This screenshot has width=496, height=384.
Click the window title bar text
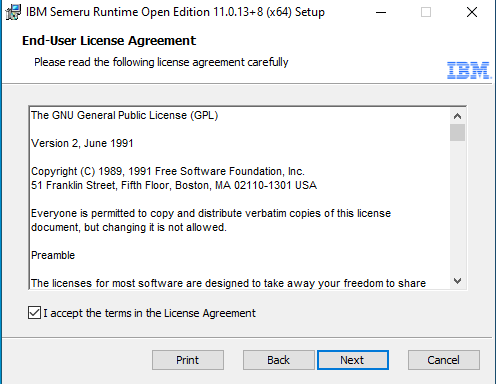(175, 12)
